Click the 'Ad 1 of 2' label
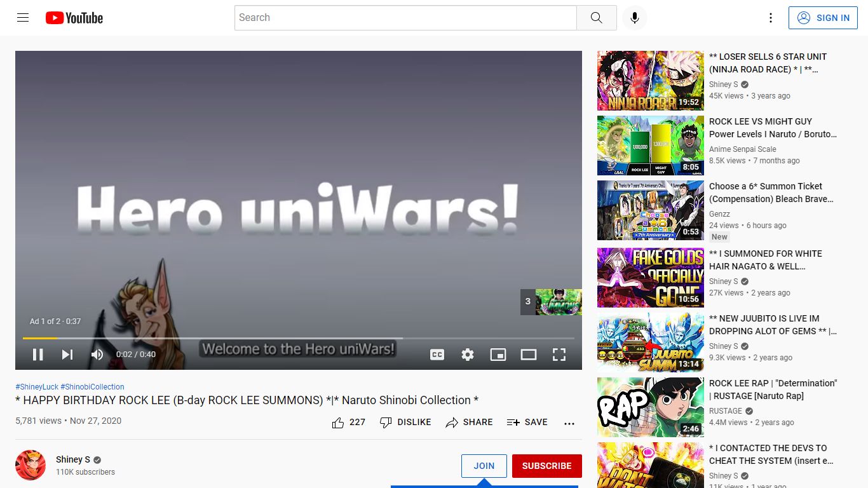 pyautogui.click(x=55, y=322)
